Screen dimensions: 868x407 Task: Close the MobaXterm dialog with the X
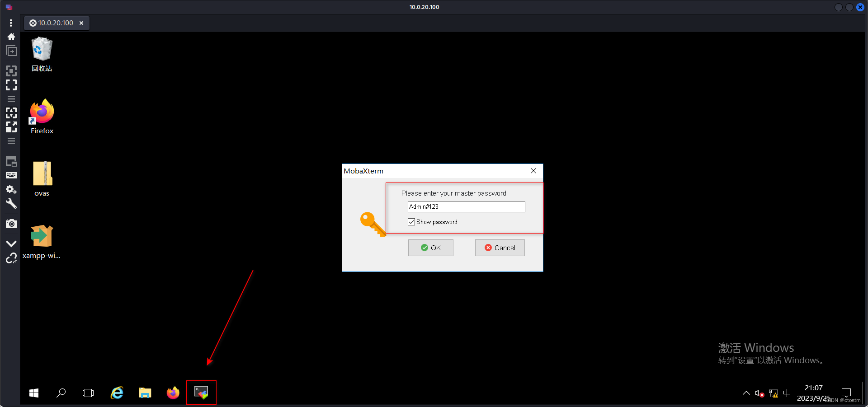click(533, 171)
